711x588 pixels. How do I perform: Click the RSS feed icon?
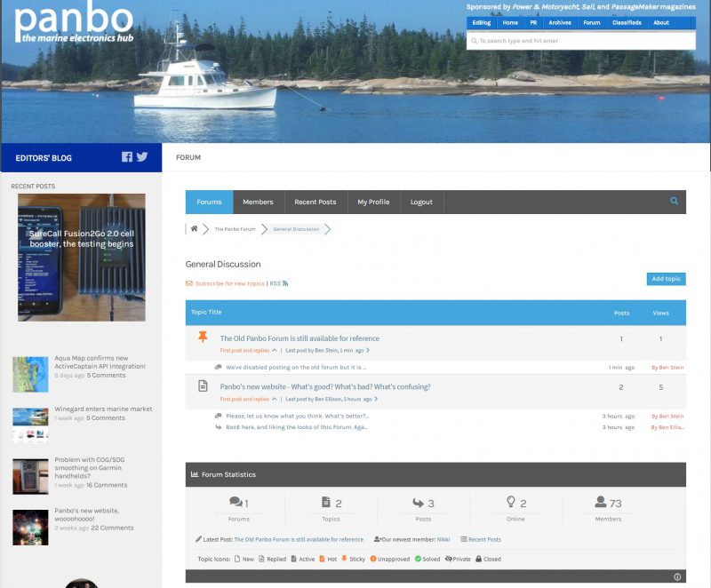coord(285,283)
